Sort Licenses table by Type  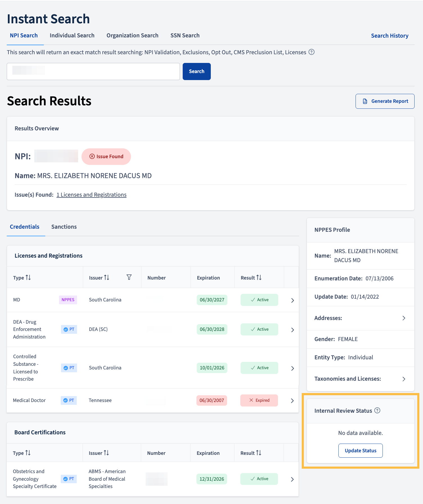point(28,278)
